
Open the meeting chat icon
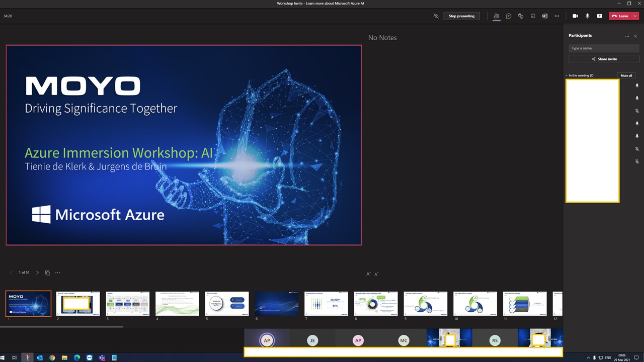[509, 16]
